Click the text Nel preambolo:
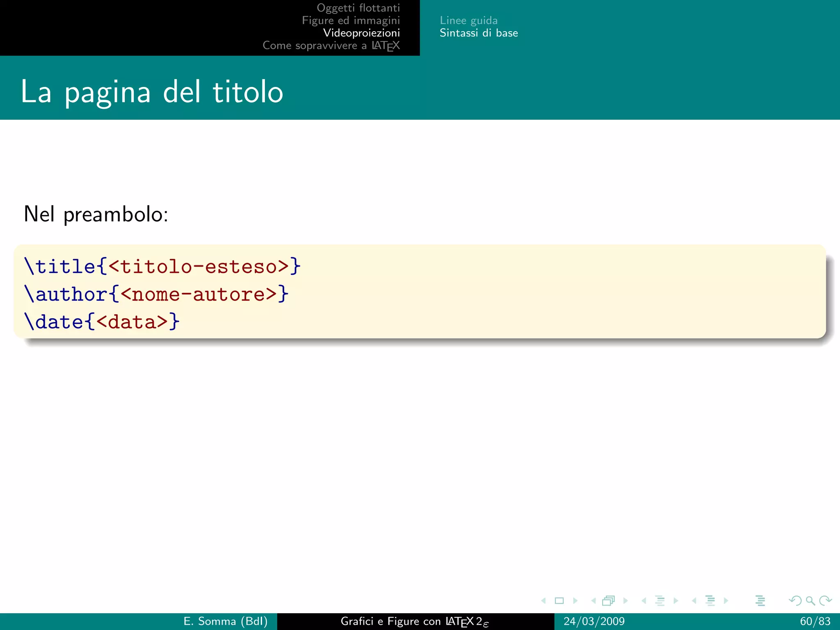840x630 pixels. 96,215
